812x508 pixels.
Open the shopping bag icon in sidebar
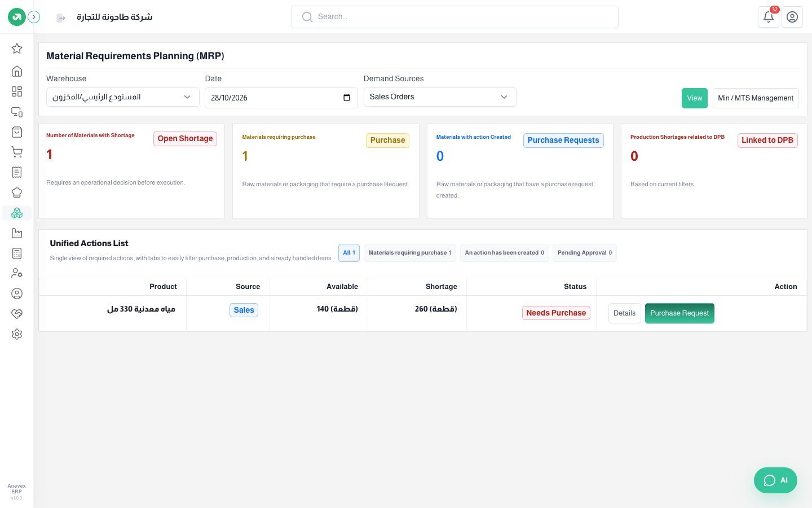[17, 132]
